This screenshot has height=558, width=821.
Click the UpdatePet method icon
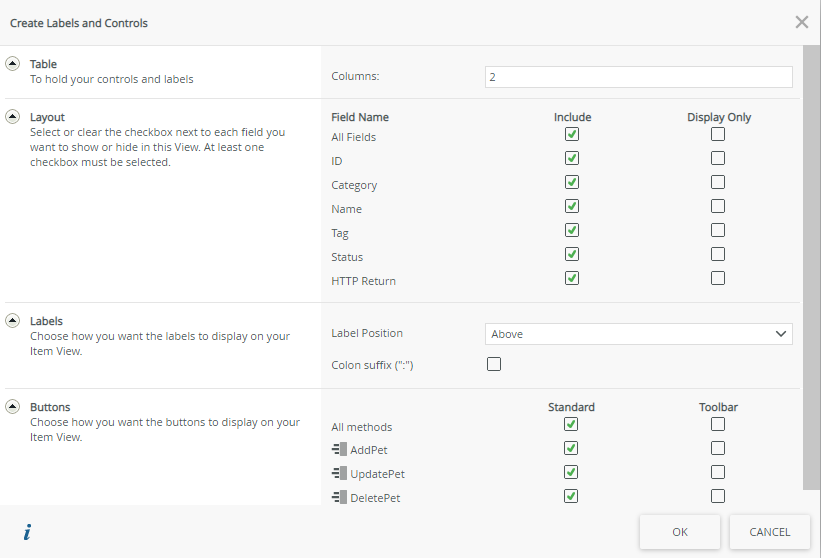pyautogui.click(x=339, y=474)
